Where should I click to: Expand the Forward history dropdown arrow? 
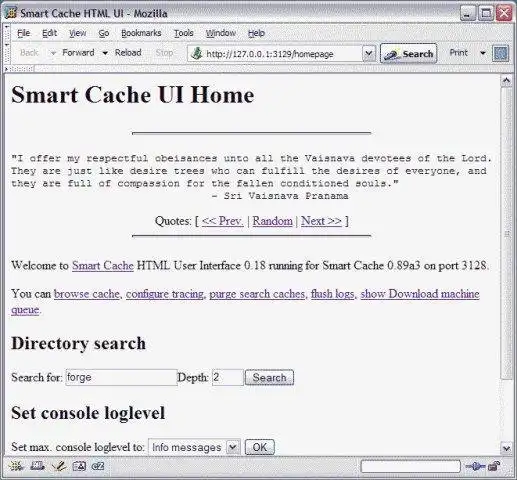point(105,53)
